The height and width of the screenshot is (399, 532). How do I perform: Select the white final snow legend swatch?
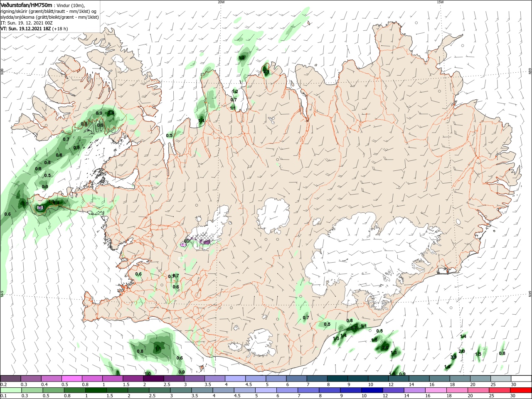521,378
